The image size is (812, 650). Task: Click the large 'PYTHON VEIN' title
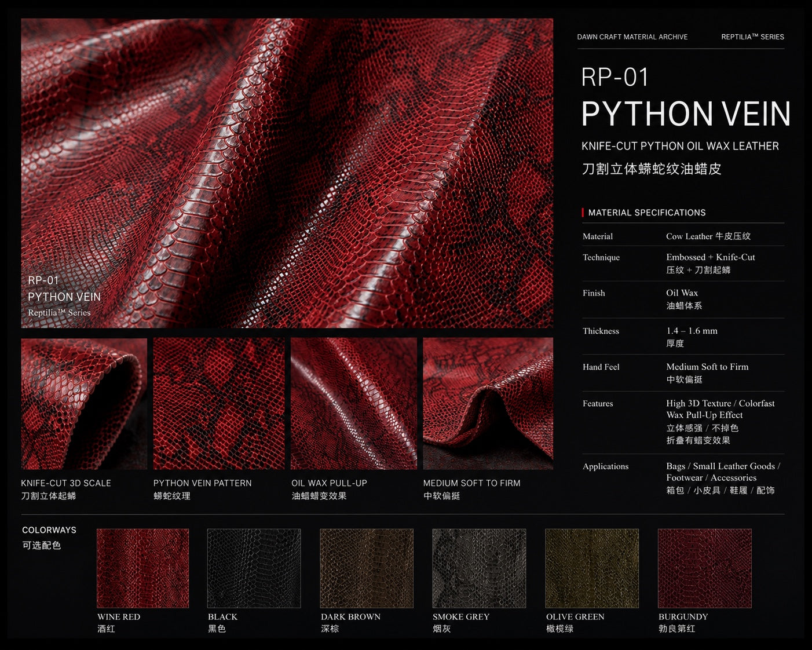(686, 114)
